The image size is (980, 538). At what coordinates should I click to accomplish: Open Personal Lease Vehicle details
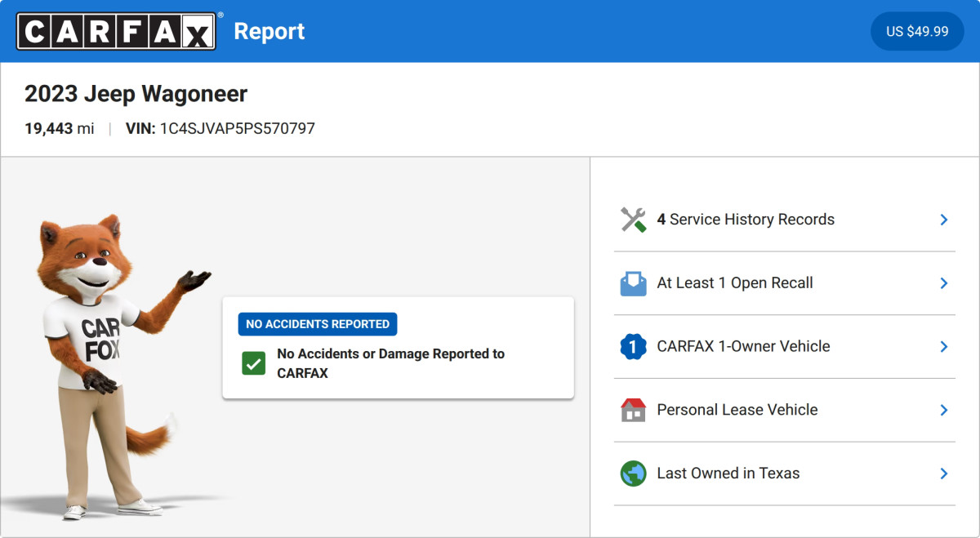(785, 410)
